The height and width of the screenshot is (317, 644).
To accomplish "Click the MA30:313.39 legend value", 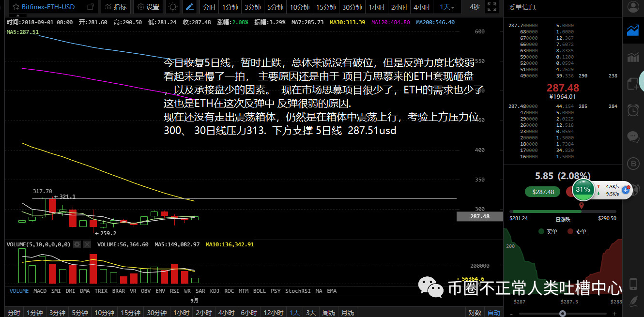I will [x=347, y=22].
